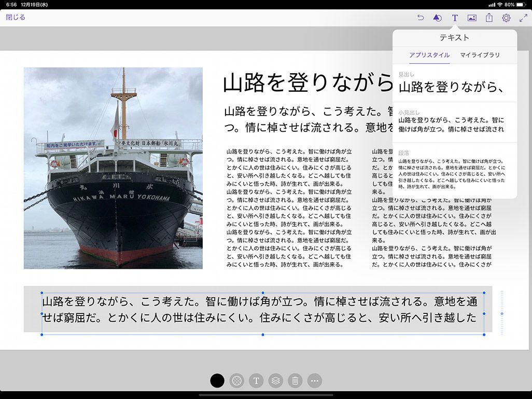The image size is (532, 399).
Task: Tap the undo arrow icon
Action: 421,18
